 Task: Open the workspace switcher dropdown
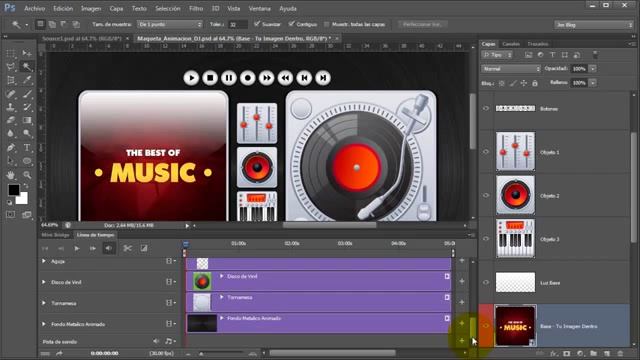pos(593,25)
